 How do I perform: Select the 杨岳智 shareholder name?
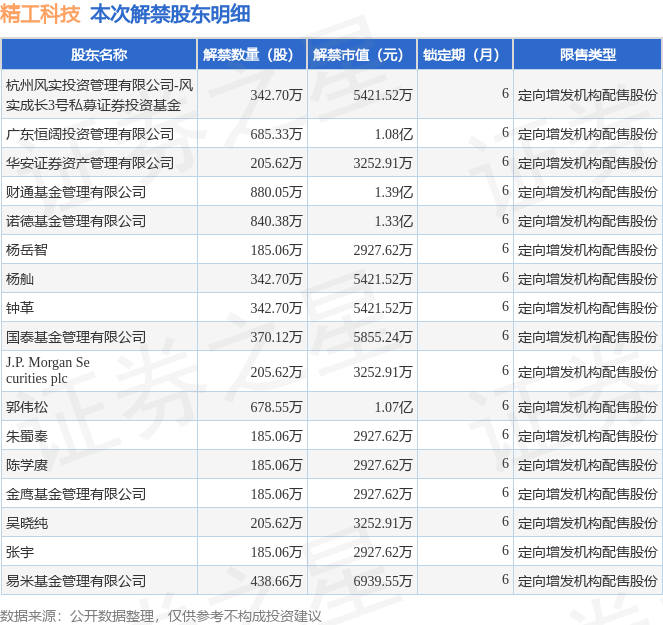(27, 250)
